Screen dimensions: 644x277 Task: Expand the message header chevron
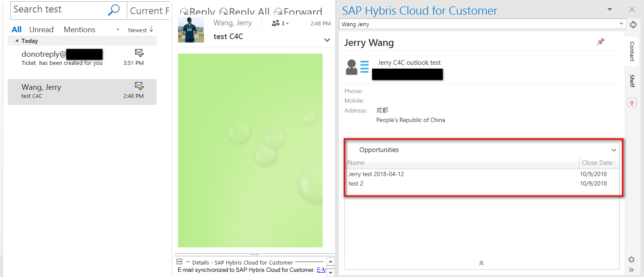[x=327, y=40]
